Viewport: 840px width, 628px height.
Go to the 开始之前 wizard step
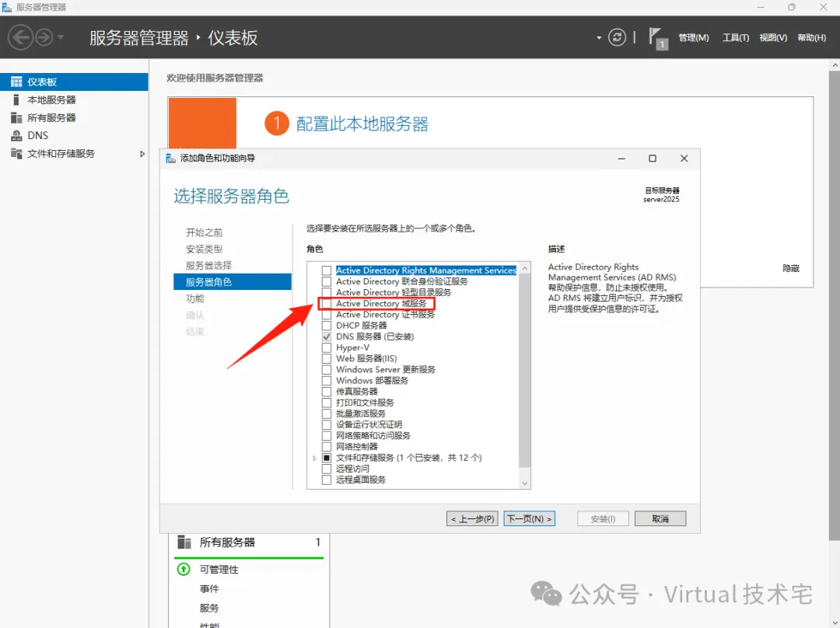click(x=204, y=232)
